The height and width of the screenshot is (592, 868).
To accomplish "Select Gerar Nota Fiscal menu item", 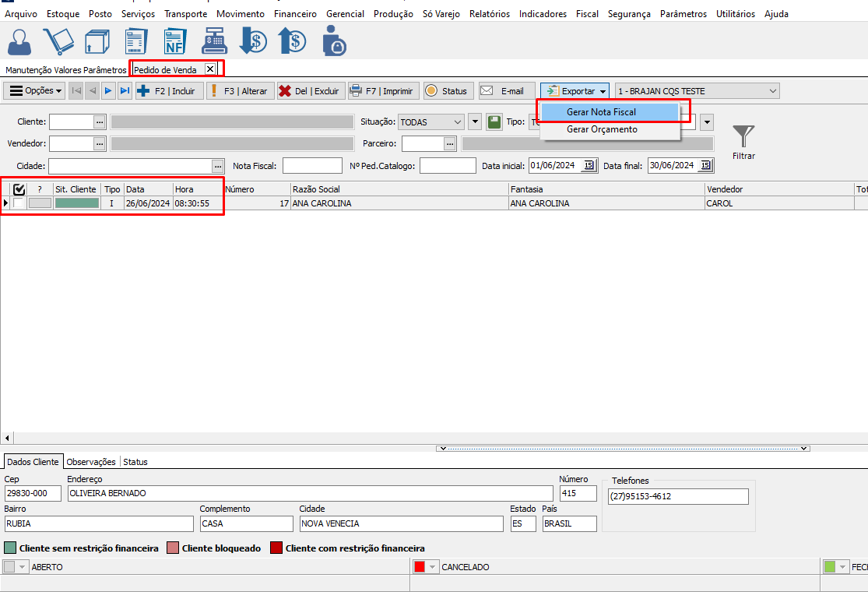I will click(x=601, y=112).
